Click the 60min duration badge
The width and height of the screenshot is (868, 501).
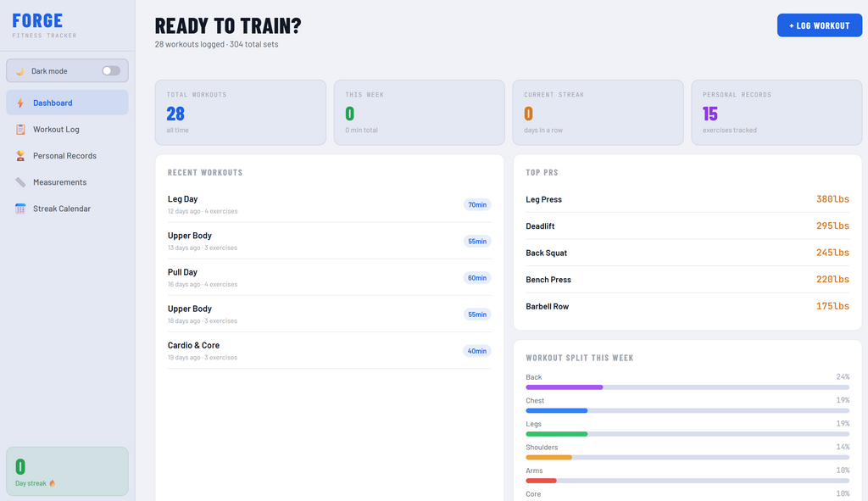pos(477,278)
